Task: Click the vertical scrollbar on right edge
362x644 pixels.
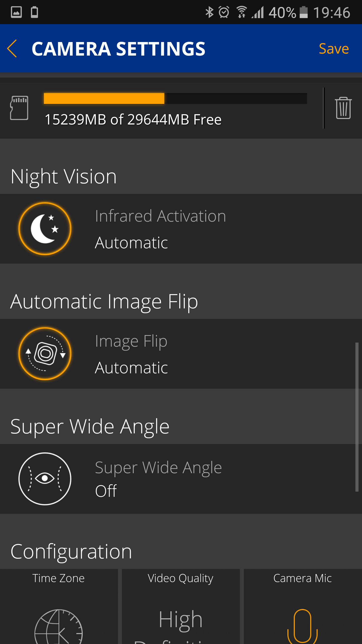Action: (357, 417)
